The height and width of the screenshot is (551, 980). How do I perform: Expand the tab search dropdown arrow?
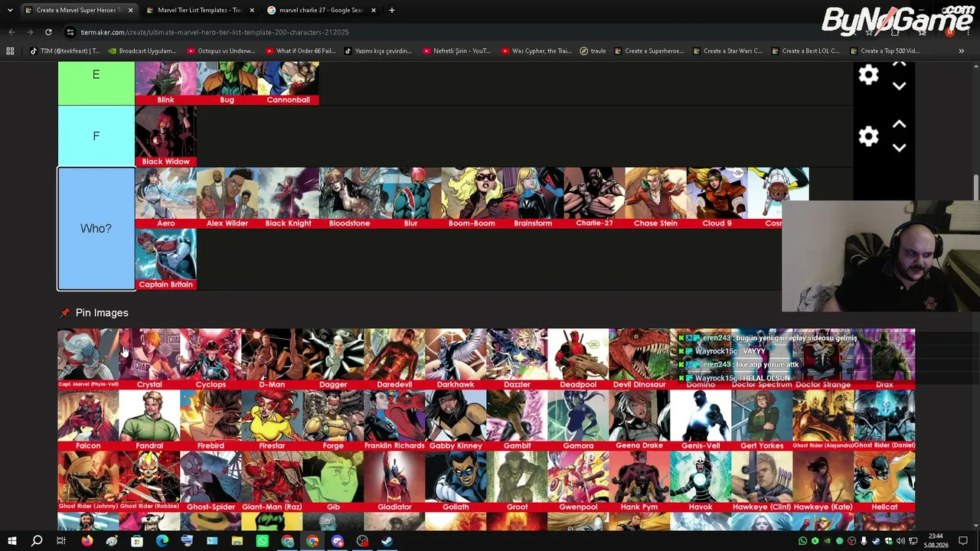[x=11, y=10]
